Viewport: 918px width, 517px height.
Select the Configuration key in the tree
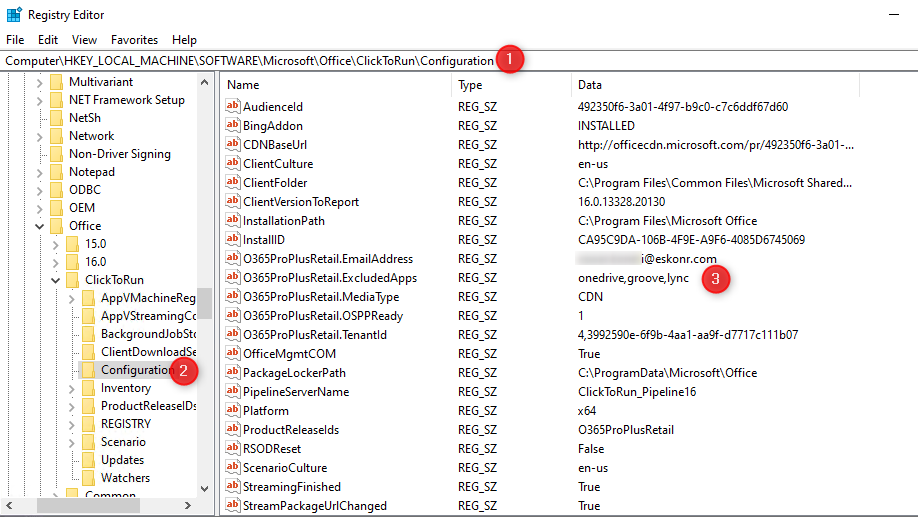(137, 370)
